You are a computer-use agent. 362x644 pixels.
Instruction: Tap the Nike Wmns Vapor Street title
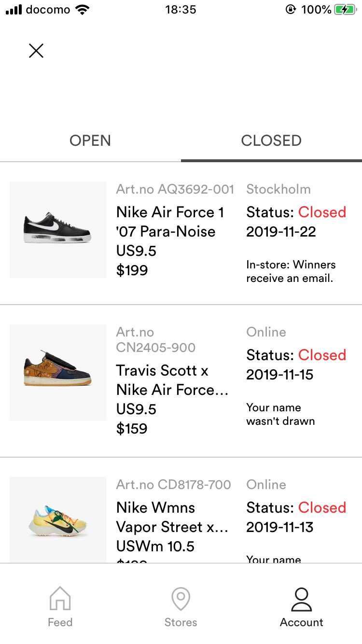[172, 517]
